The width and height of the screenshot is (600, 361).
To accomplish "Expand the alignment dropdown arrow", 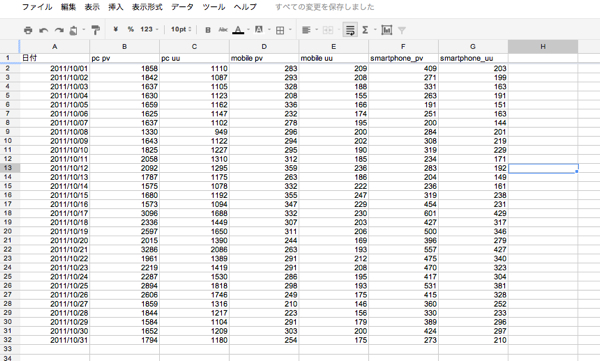I will pyautogui.click(x=316, y=29).
